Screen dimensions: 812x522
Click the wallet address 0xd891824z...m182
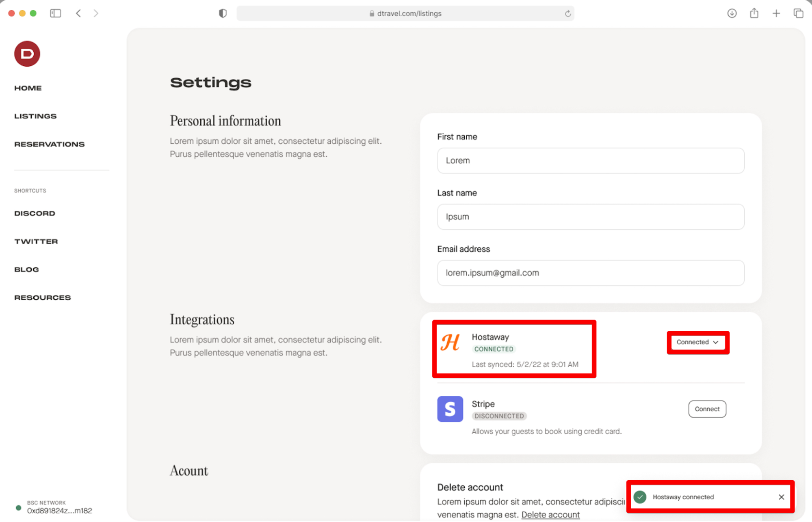[59, 511]
